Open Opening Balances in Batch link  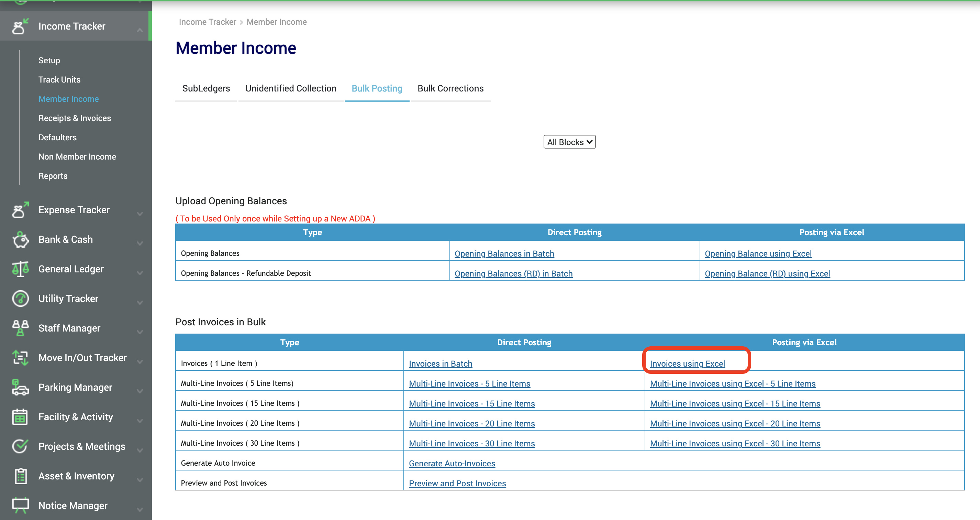(504, 253)
